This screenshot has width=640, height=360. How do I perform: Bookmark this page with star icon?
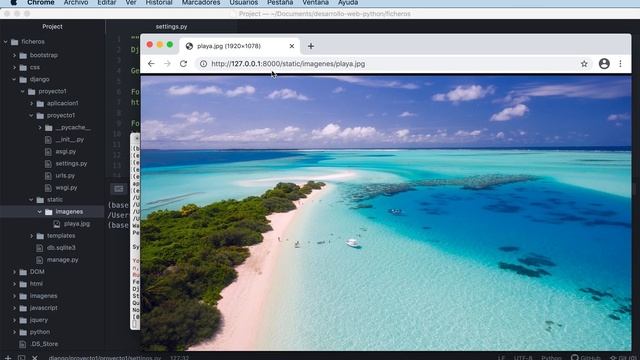(x=584, y=64)
